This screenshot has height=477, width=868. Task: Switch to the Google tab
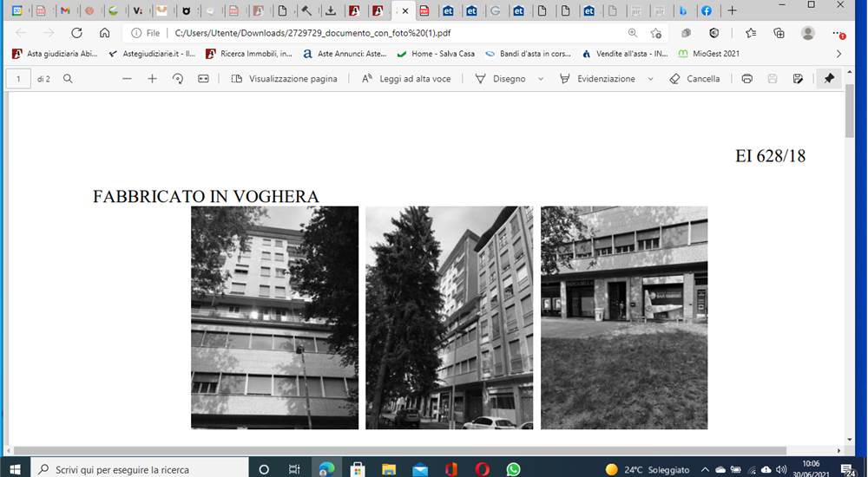(496, 10)
